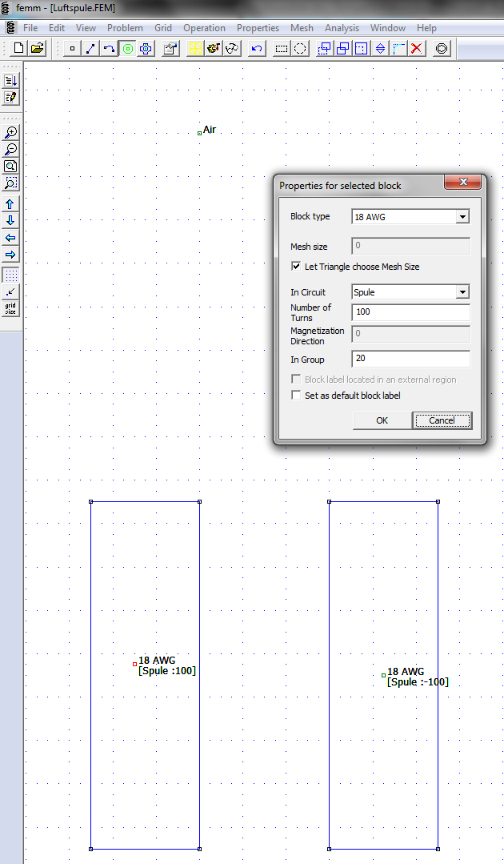The height and width of the screenshot is (864, 504).
Task: Expand the Block type dropdown
Action: click(462, 216)
